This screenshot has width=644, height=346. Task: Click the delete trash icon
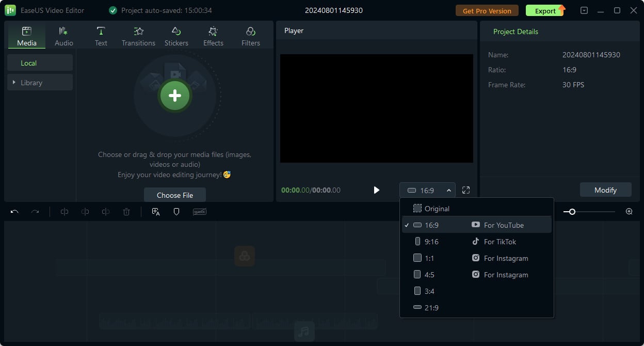point(126,212)
